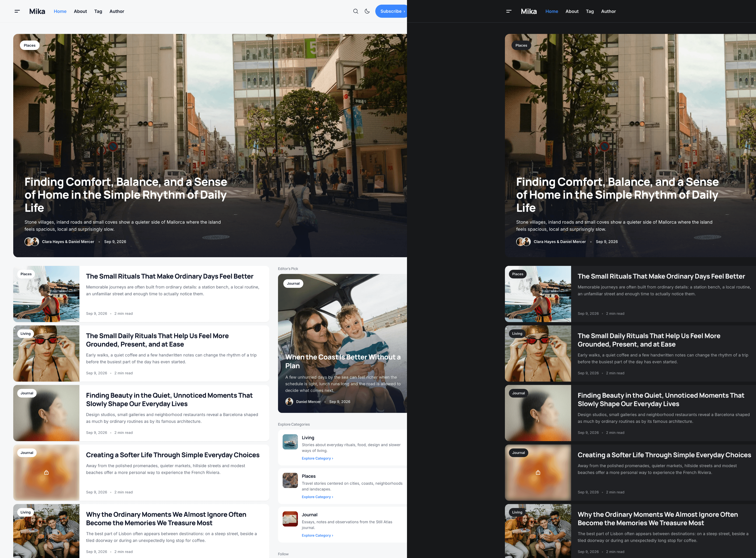Click Places category rocks icon

pos(290,480)
